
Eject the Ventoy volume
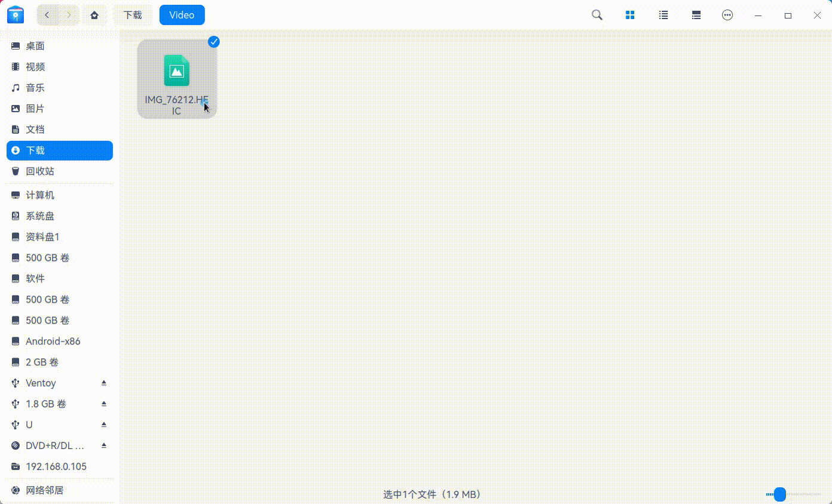[104, 383]
